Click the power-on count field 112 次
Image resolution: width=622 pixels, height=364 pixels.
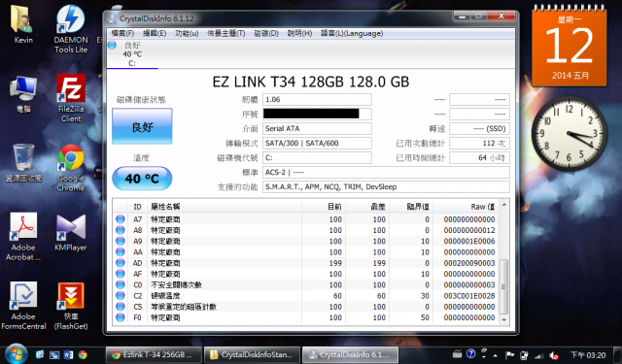479,143
